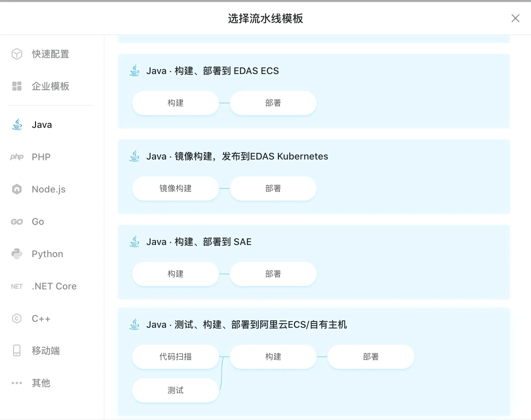
Task: Click the three-dots Other category icon
Action: 17,383
